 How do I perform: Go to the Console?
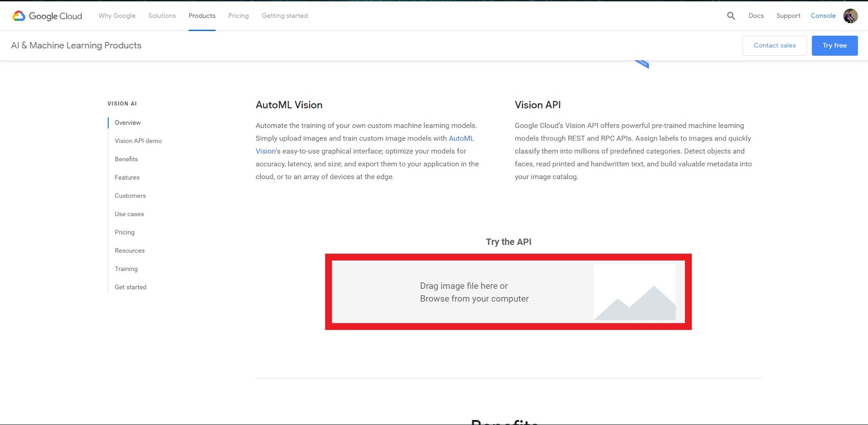823,16
